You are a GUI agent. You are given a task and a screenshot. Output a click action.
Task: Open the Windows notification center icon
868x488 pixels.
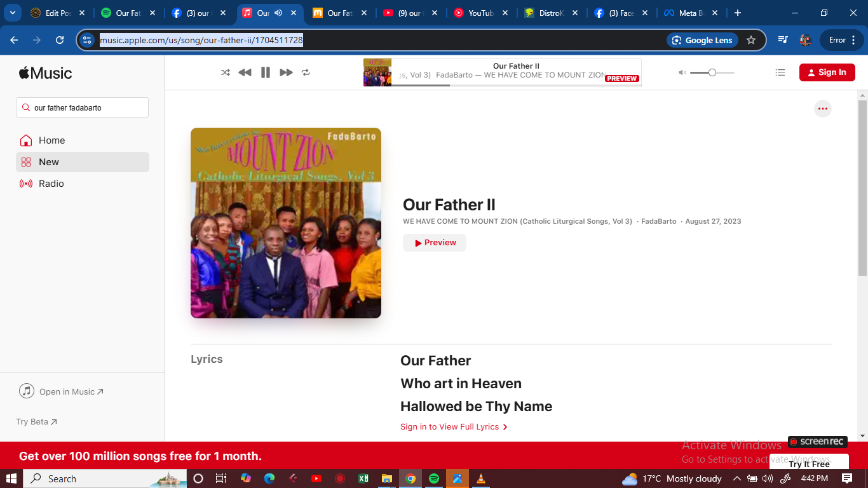[847, 478]
